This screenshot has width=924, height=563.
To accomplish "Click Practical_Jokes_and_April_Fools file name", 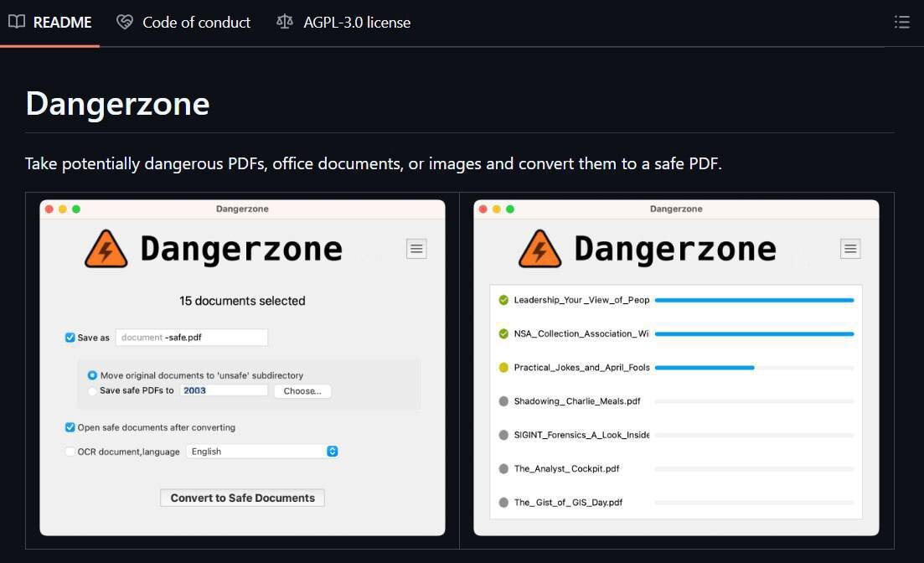I will [x=581, y=367].
